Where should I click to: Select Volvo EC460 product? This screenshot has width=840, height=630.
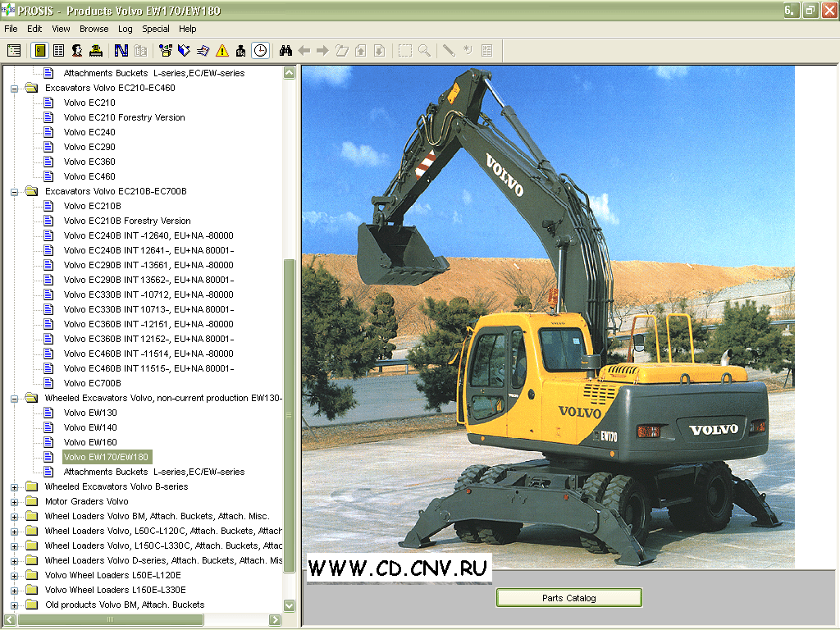[x=89, y=176]
